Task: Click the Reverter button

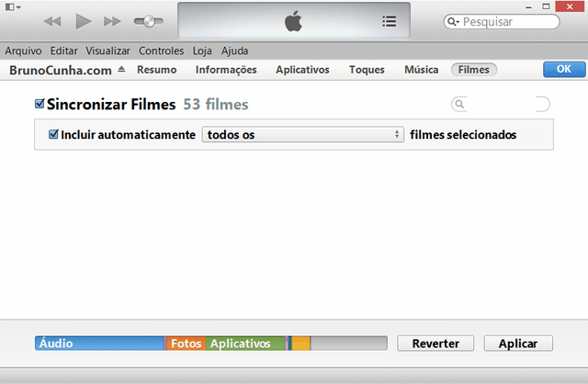Action: (435, 344)
